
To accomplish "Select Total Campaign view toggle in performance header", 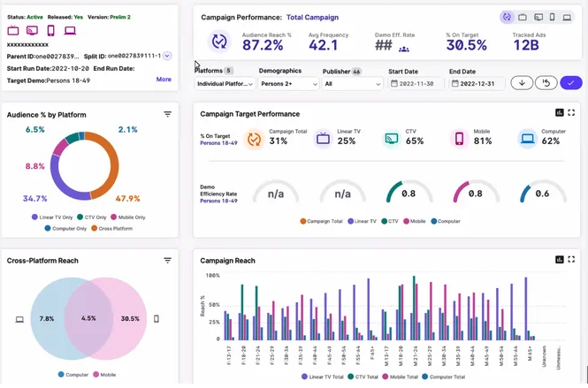I will 507,18.
